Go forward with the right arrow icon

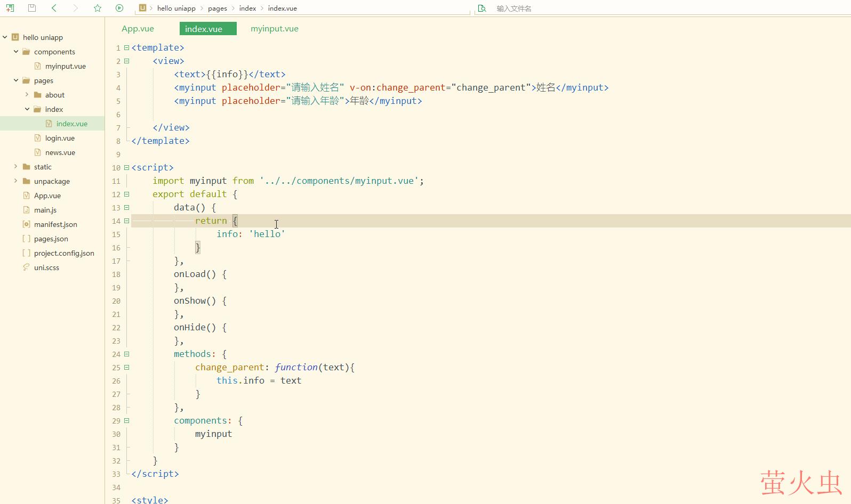click(x=75, y=8)
